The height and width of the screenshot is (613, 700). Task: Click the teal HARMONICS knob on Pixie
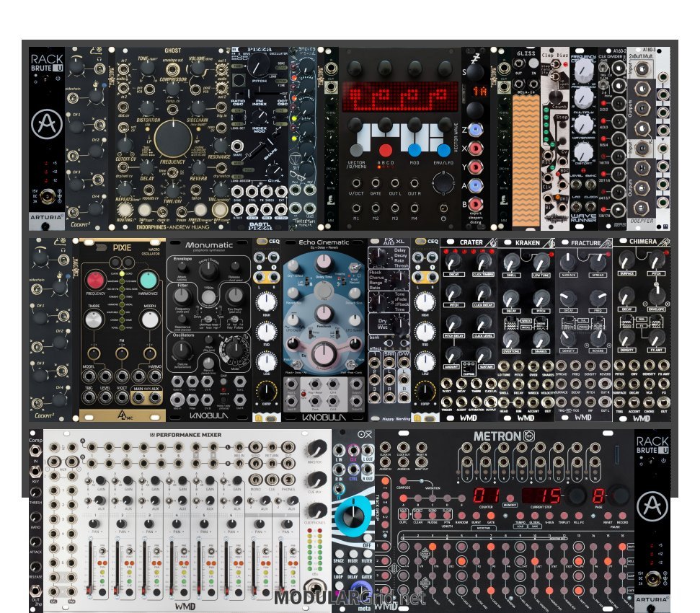149,280
